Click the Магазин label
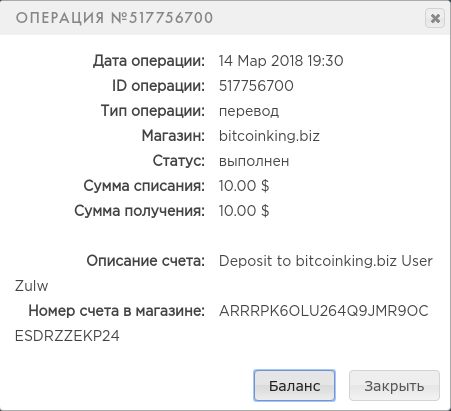Image resolution: width=451 pixels, height=411 pixels. [173, 136]
